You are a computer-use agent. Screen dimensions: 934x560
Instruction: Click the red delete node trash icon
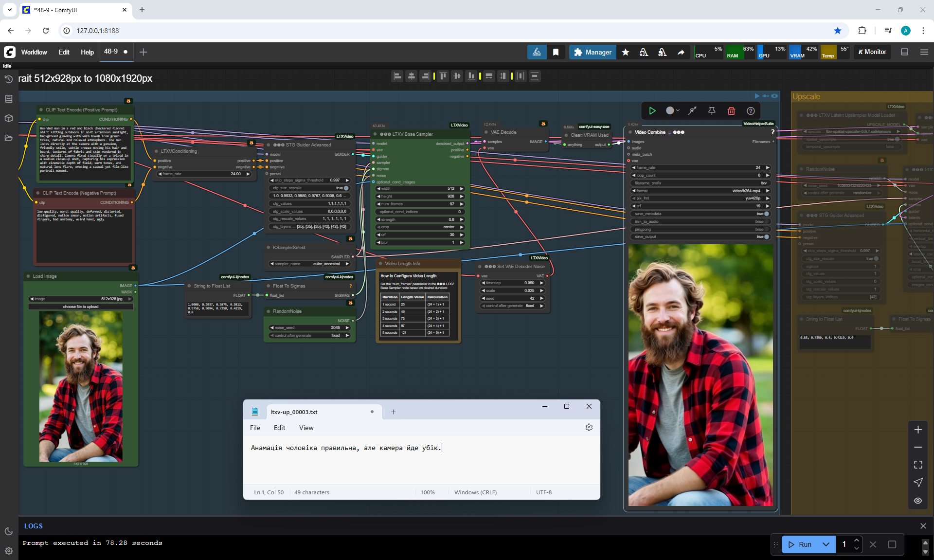point(731,111)
